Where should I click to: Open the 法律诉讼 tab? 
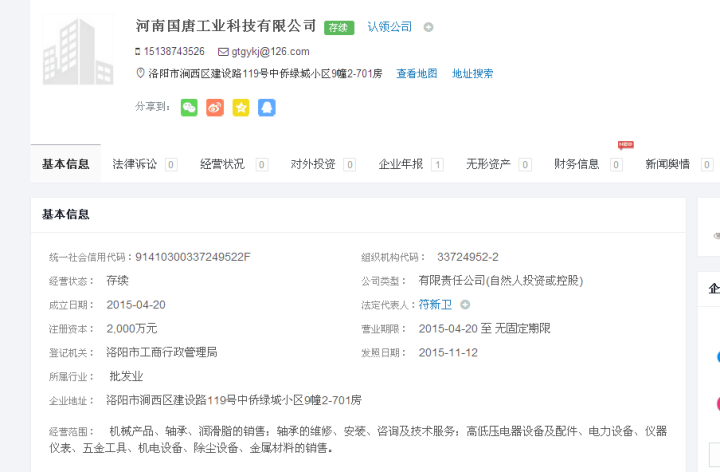pyautogui.click(x=135, y=164)
